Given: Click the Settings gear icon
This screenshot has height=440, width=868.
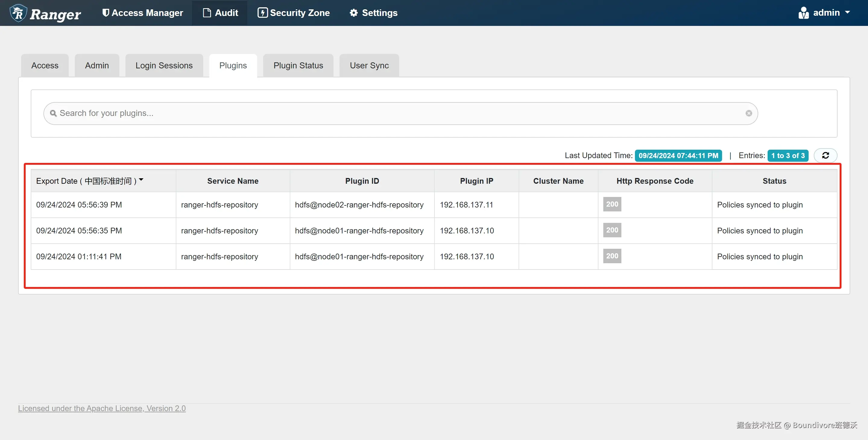Looking at the screenshot, I should click(x=353, y=13).
